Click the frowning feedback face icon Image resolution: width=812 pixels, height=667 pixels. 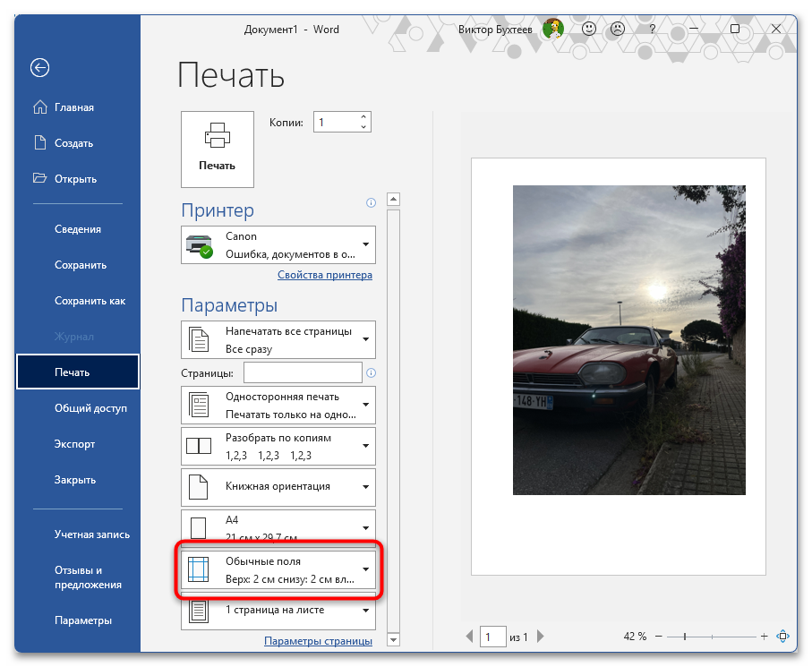618,30
